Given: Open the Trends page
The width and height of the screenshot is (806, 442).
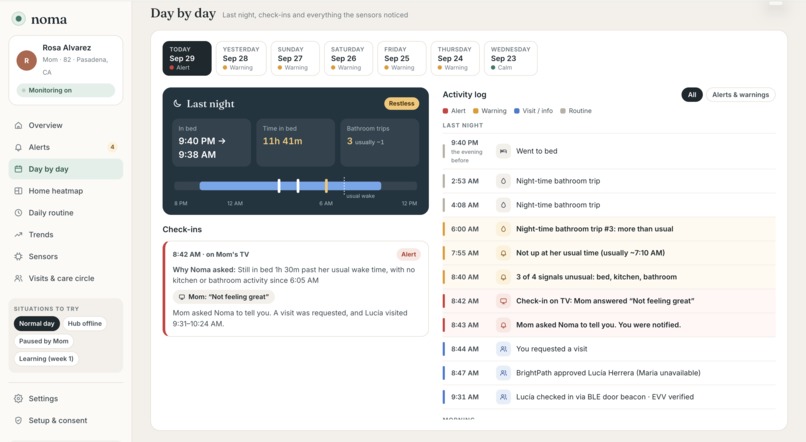Looking at the screenshot, I should 66,235.
